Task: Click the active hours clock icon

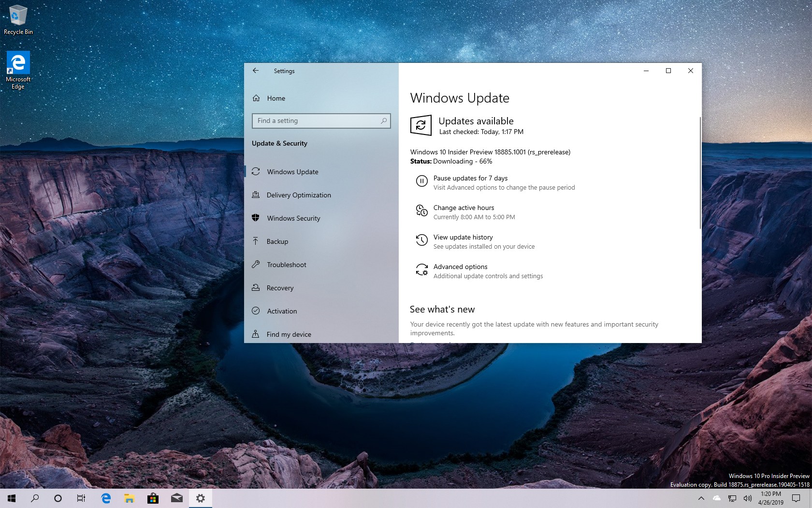Action: point(422,210)
